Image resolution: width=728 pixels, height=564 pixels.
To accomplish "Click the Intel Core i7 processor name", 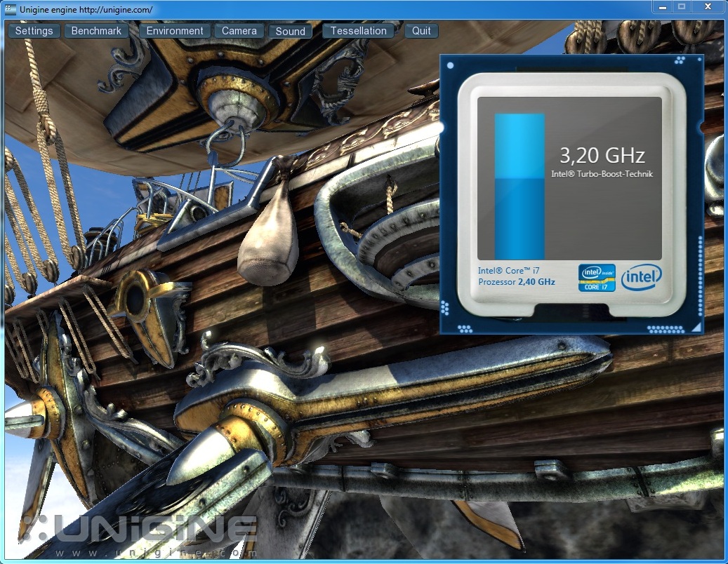I will point(508,270).
